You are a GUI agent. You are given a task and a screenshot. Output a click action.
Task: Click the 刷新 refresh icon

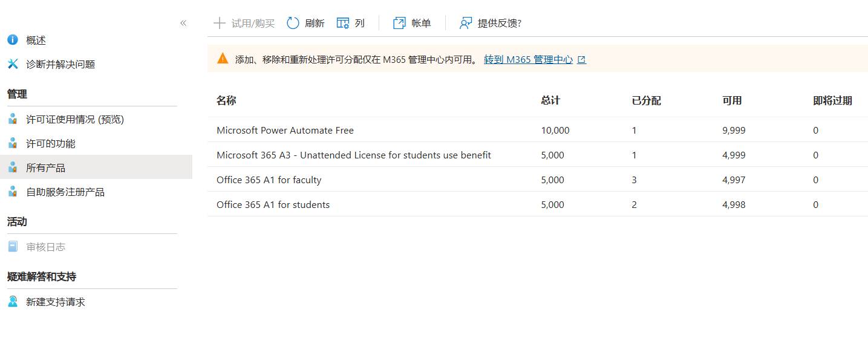coord(293,23)
